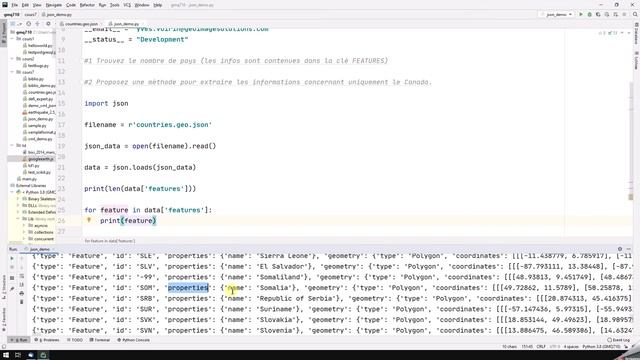Screen dimensions: 640x360
Task: Open Event Log in the status bar
Action: point(618,340)
